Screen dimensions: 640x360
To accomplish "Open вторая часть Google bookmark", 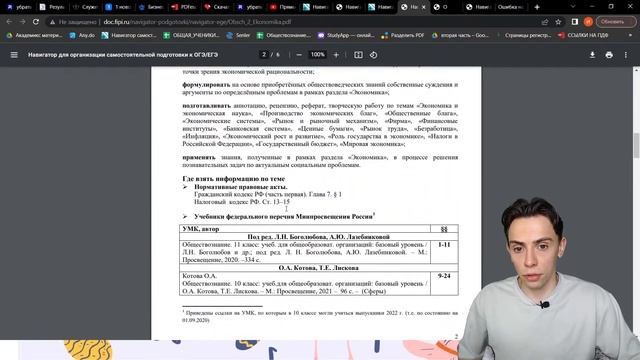I will (460, 36).
